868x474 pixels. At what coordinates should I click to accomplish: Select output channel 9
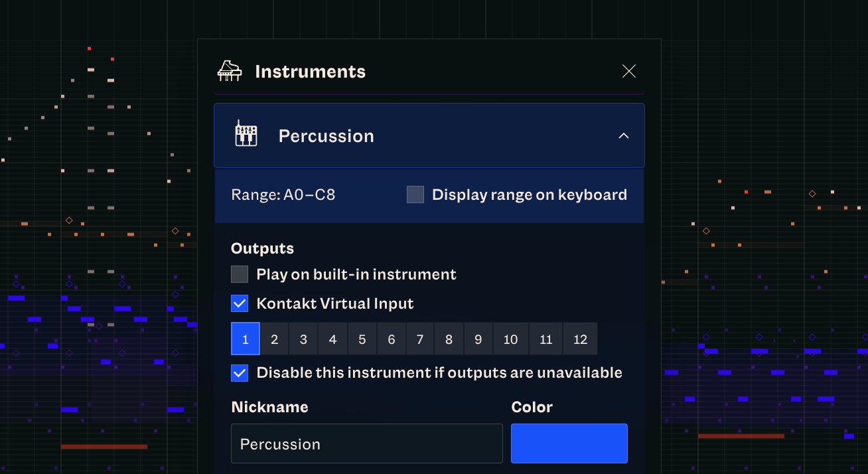tap(478, 339)
